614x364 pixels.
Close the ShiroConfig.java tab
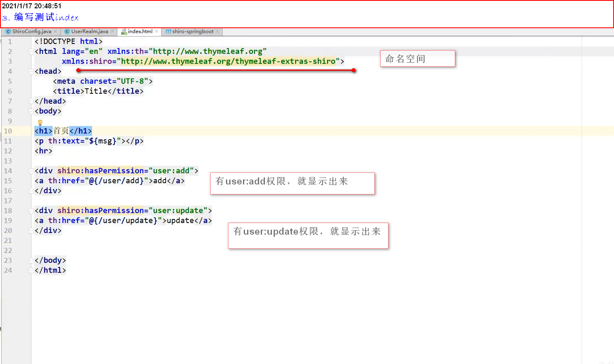[x=55, y=32]
